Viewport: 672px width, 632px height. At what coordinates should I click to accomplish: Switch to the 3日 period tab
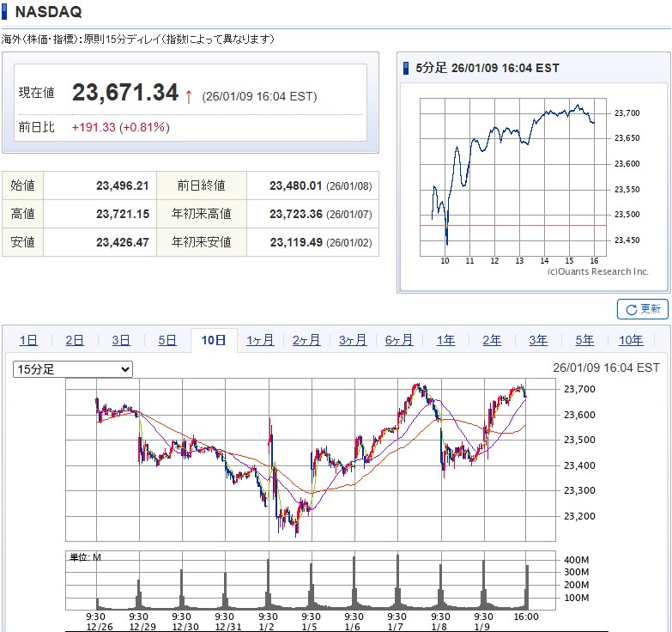point(121,340)
